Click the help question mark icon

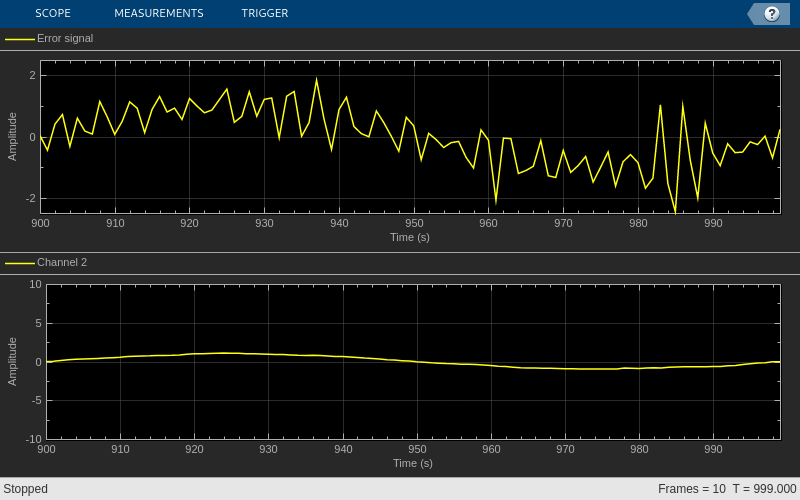tap(771, 14)
